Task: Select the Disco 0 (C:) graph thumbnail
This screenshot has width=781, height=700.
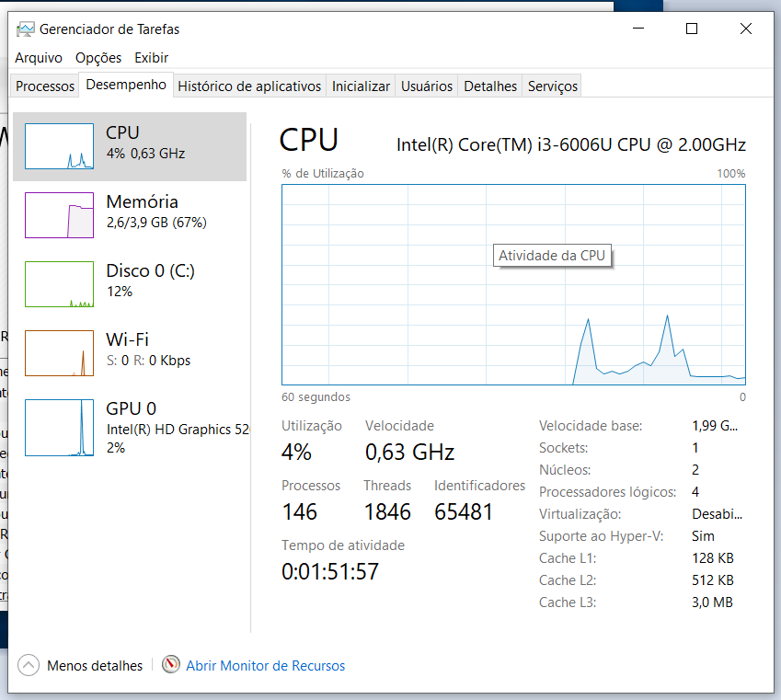Action: [x=59, y=284]
